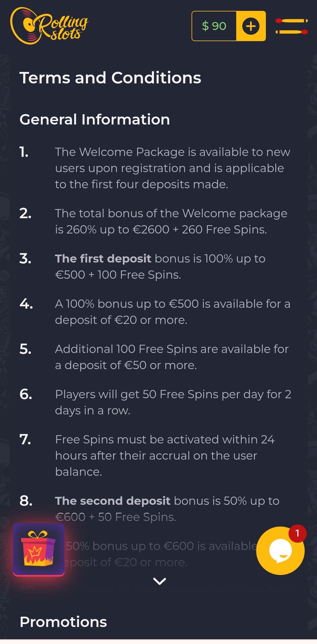Click the Welcome Package availability rule text
The width and height of the screenshot is (317, 644).
[172, 168]
